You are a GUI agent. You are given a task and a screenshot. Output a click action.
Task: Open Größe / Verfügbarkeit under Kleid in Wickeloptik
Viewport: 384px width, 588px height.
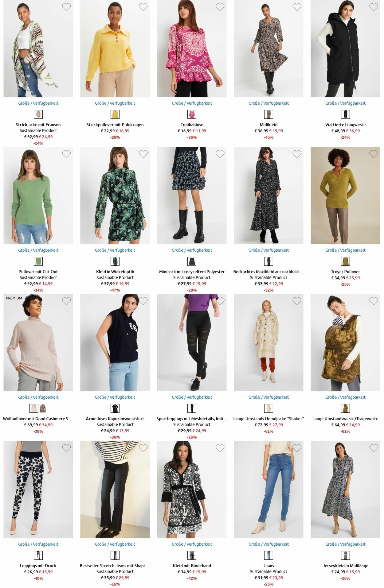(x=115, y=250)
